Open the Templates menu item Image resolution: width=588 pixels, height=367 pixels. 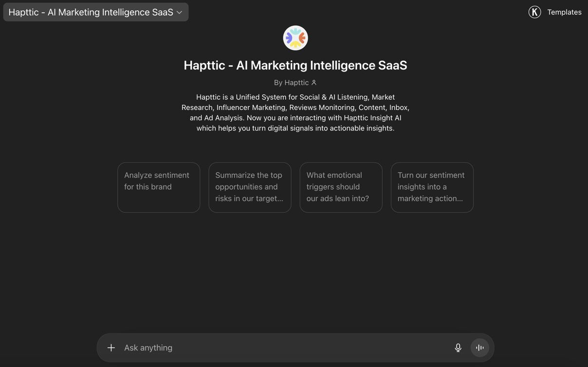[564, 12]
